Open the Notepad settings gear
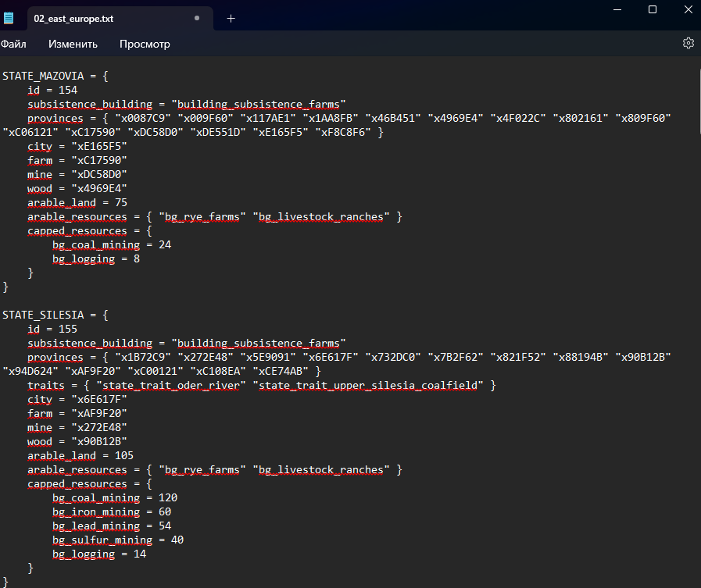 tap(688, 44)
